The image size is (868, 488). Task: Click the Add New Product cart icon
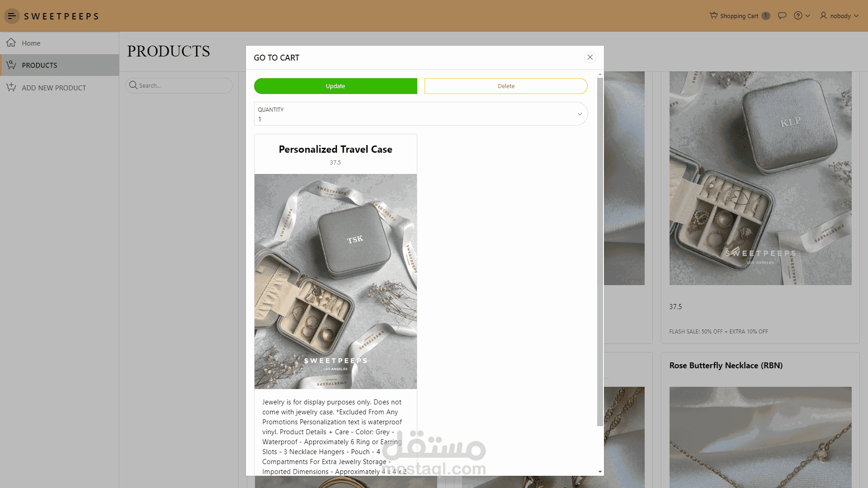click(11, 88)
